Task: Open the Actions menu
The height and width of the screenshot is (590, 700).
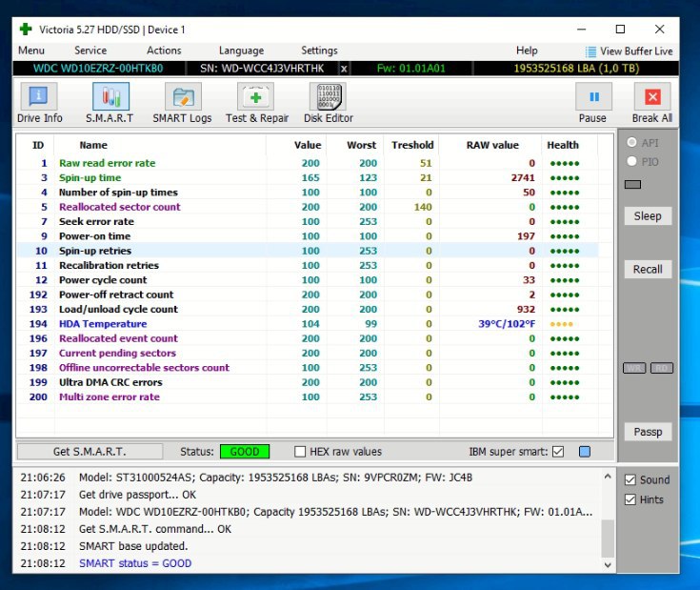Action: [164, 51]
